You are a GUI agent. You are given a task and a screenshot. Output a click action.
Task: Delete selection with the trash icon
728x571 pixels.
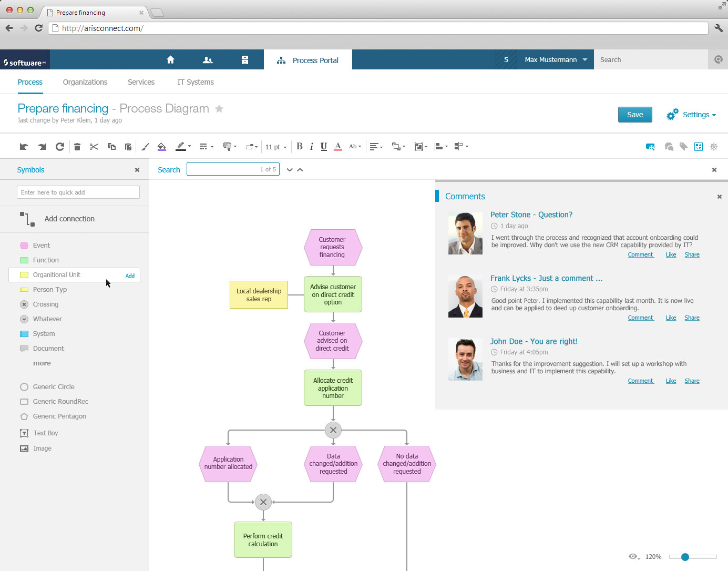[77, 147]
